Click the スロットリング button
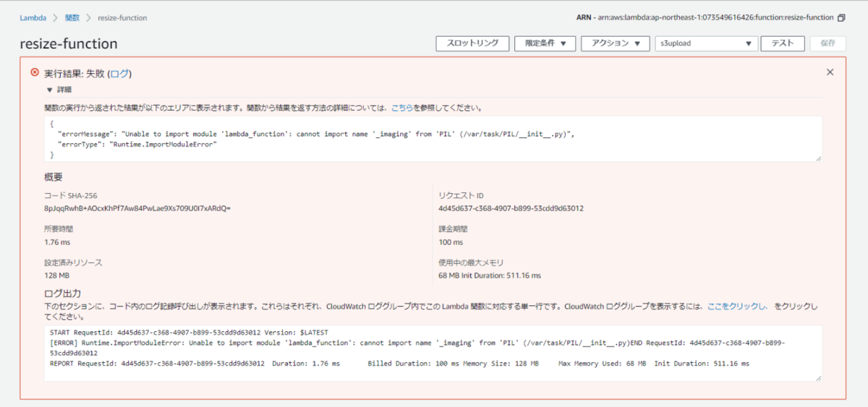Screen dimensions: 868x407 pyautogui.click(x=472, y=43)
